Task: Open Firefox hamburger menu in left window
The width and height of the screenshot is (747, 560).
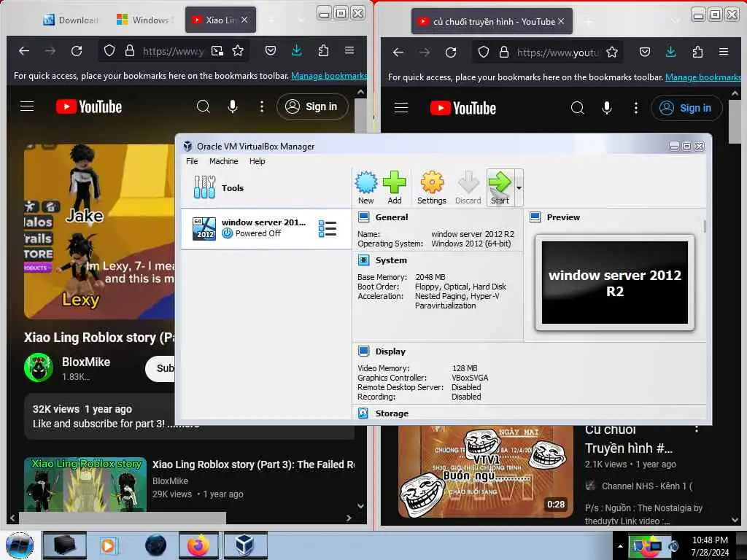Action: (x=349, y=50)
